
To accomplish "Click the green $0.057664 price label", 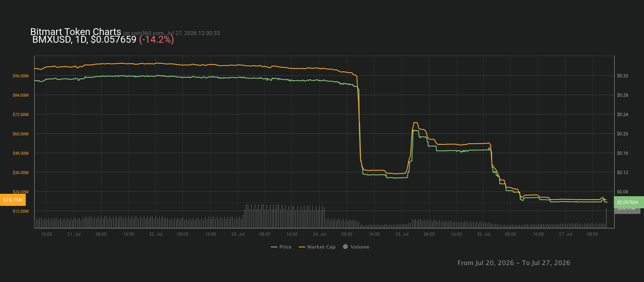I will coord(629,202).
